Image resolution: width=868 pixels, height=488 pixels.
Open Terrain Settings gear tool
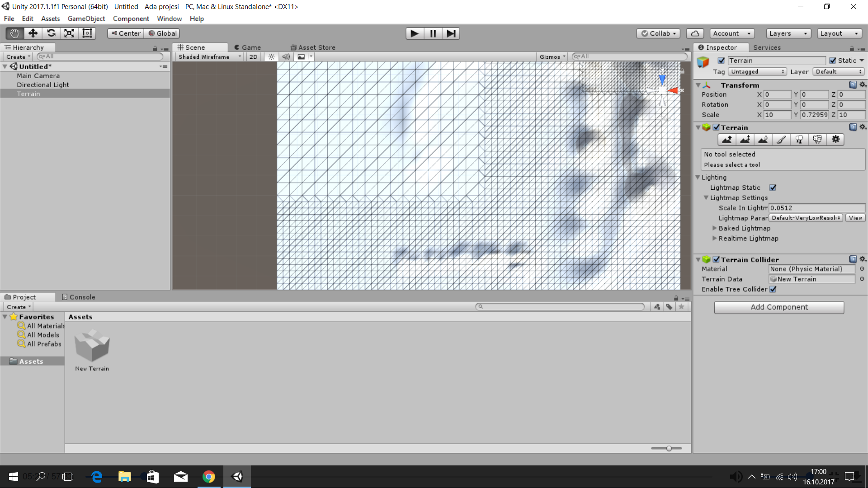pos(835,140)
